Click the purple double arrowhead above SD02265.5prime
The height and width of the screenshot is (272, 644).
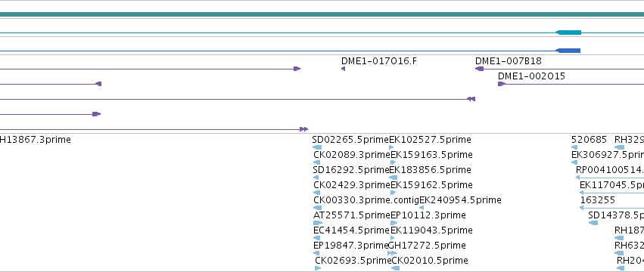click(x=304, y=129)
